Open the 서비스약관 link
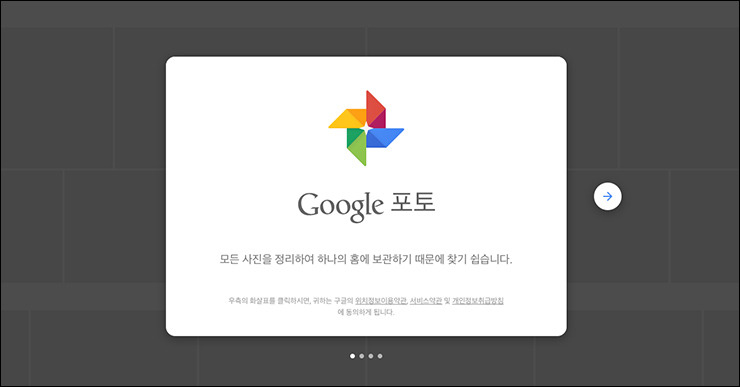This screenshot has height=387, width=740. (426, 301)
